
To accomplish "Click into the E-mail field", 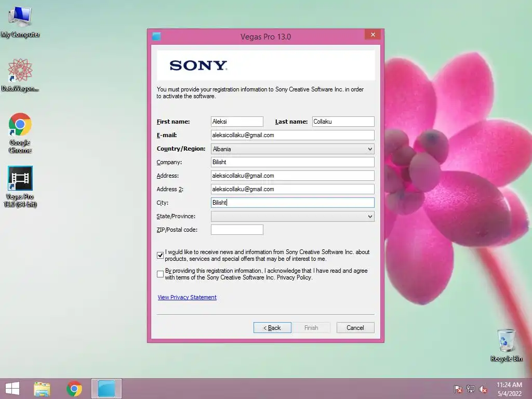I will 292,135.
